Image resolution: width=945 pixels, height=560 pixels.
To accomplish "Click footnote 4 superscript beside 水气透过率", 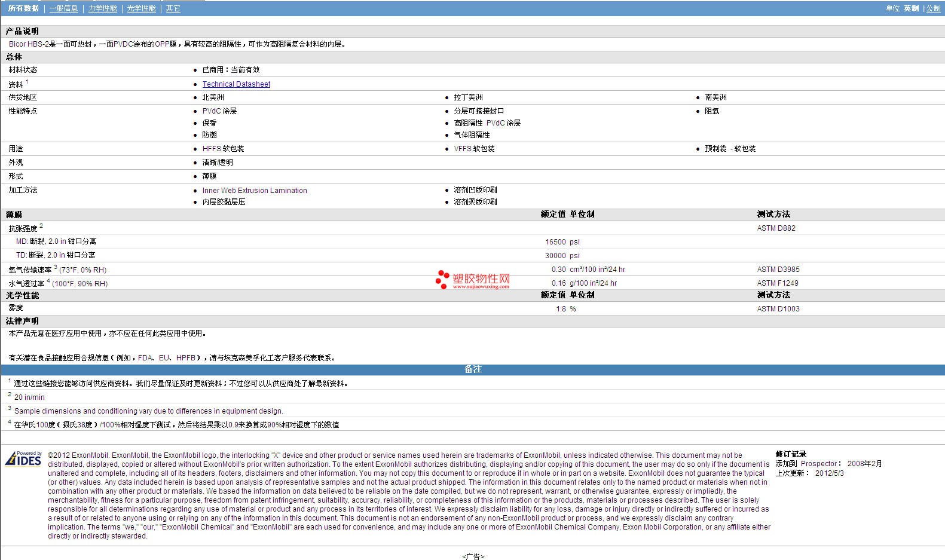I will tap(48, 281).
